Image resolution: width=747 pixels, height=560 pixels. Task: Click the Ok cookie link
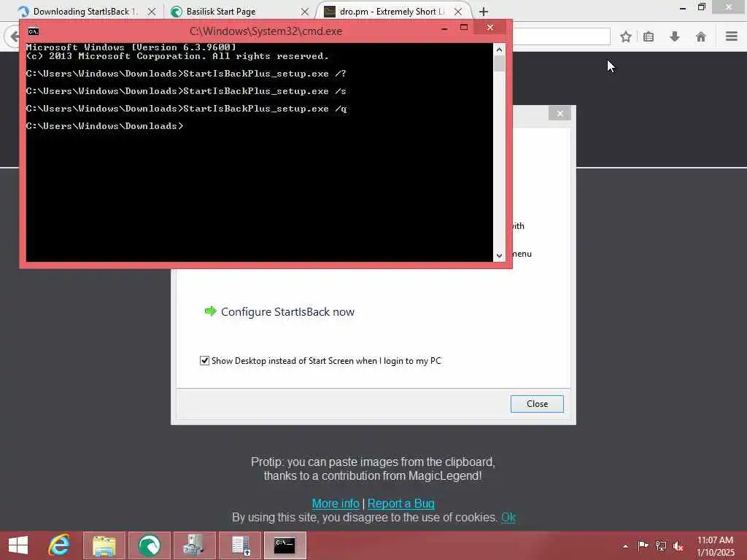coord(508,517)
